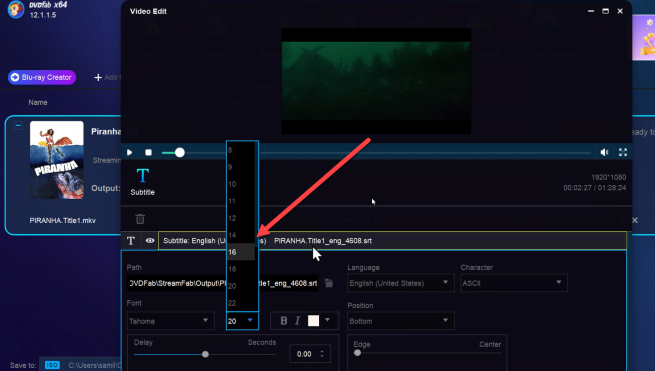This screenshot has height=371, width=655.
Task: Click the text T icon on the subtitle row
Action: coord(131,241)
